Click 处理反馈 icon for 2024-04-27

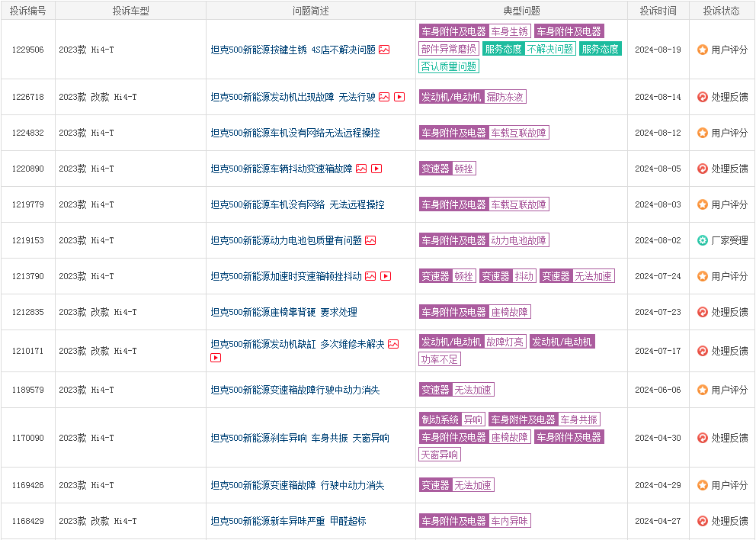click(x=703, y=521)
